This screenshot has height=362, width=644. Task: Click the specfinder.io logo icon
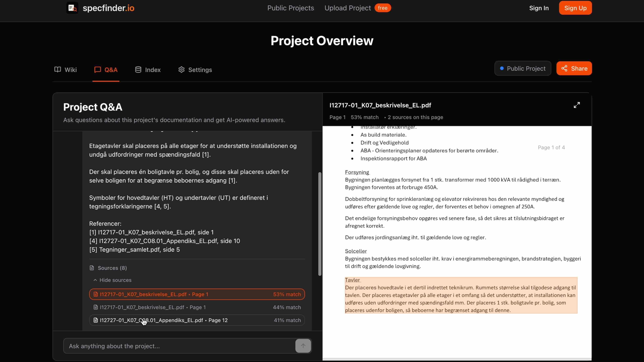click(72, 8)
